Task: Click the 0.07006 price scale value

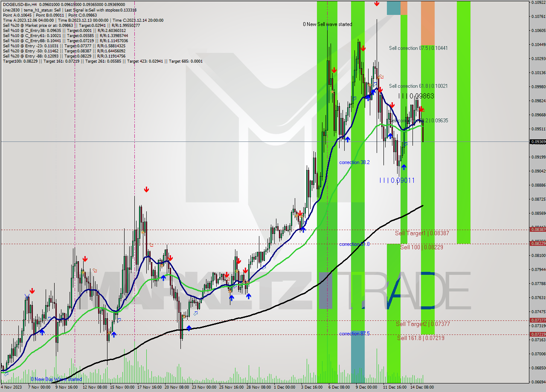Action: pyautogui.click(x=539, y=354)
